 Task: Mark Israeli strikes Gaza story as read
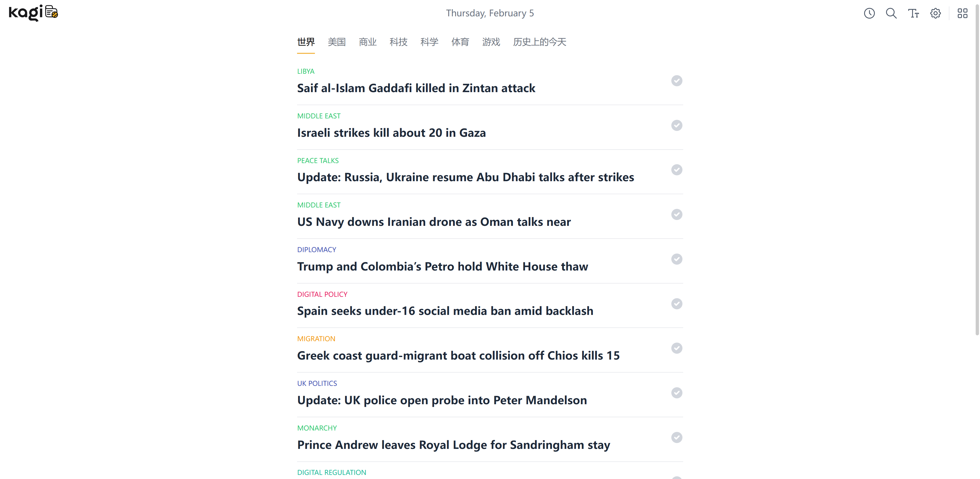(676, 125)
